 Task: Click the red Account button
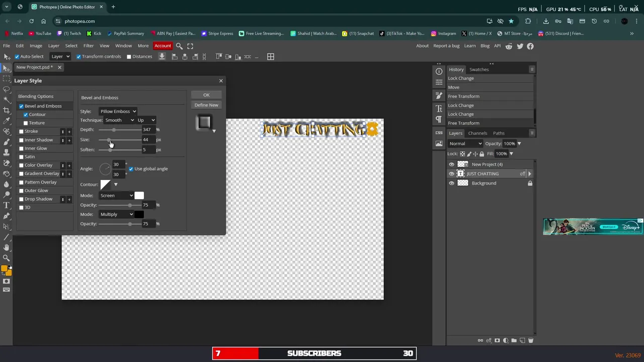(x=163, y=46)
